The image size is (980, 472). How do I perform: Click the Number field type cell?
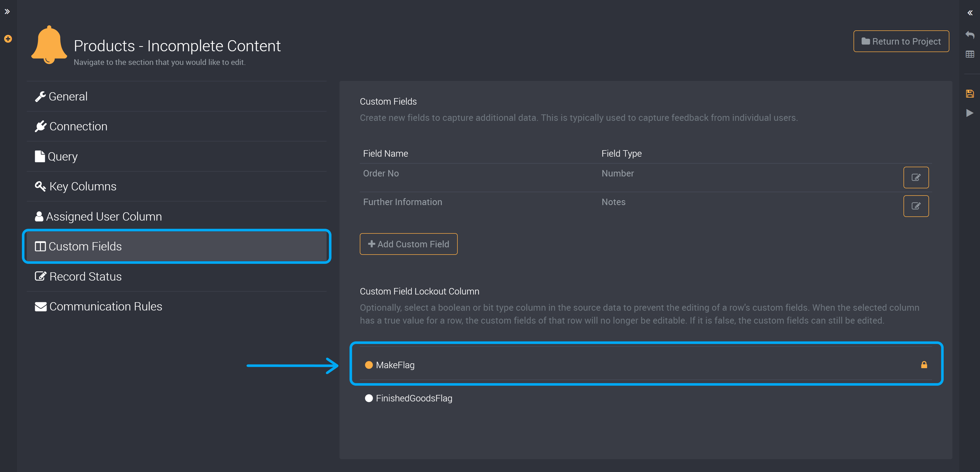[617, 174]
